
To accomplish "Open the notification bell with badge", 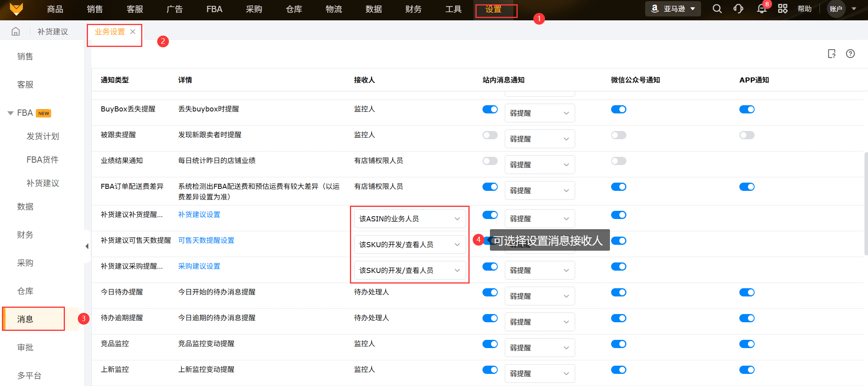I will coord(762,9).
